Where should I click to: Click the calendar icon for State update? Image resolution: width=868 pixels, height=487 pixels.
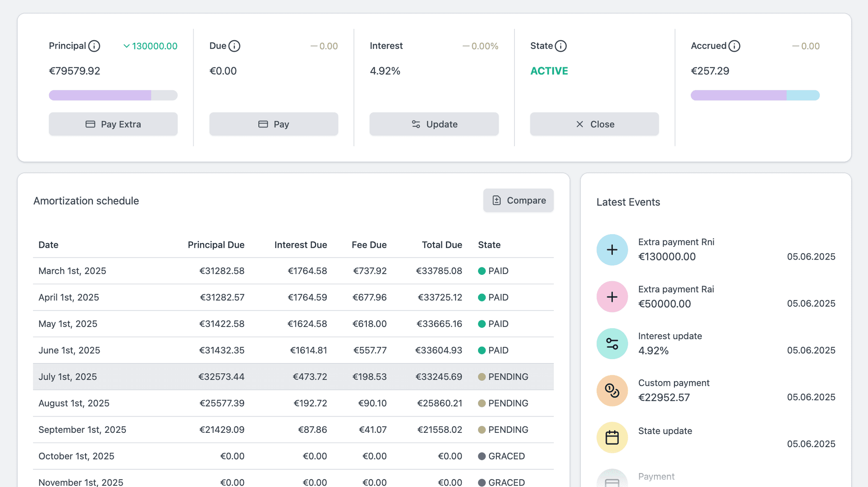pos(612,437)
